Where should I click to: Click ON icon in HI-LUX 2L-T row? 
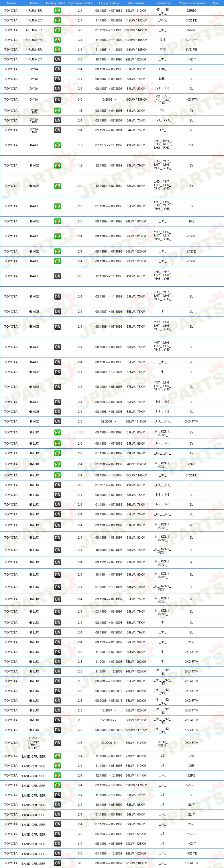tap(58, 642)
